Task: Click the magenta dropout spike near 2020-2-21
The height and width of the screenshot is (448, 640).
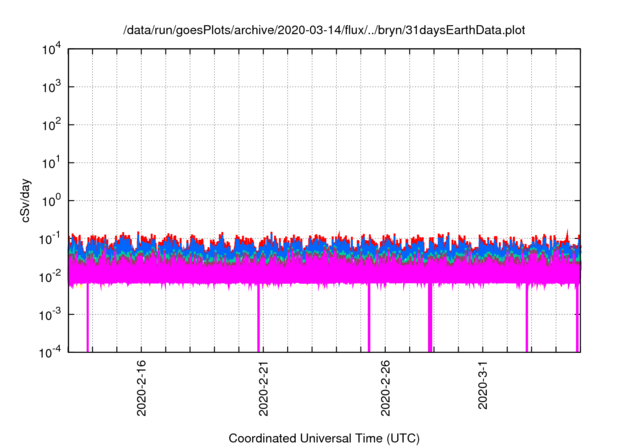Action: pyautogui.click(x=258, y=318)
